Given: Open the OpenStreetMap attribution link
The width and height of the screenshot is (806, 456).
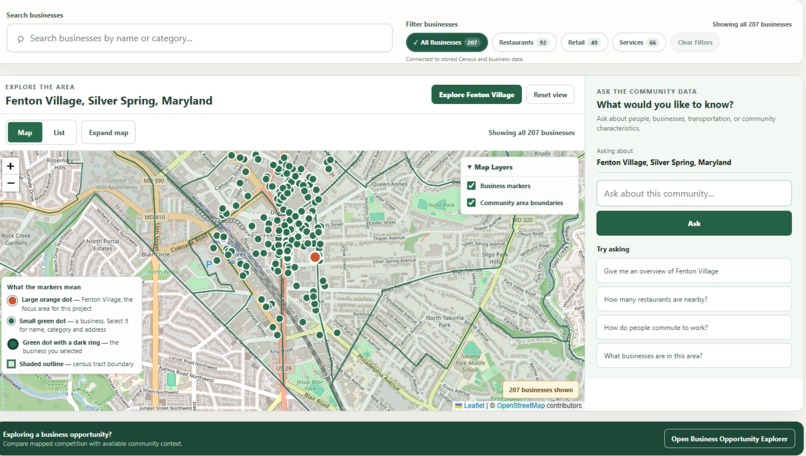Looking at the screenshot, I should (x=520, y=406).
